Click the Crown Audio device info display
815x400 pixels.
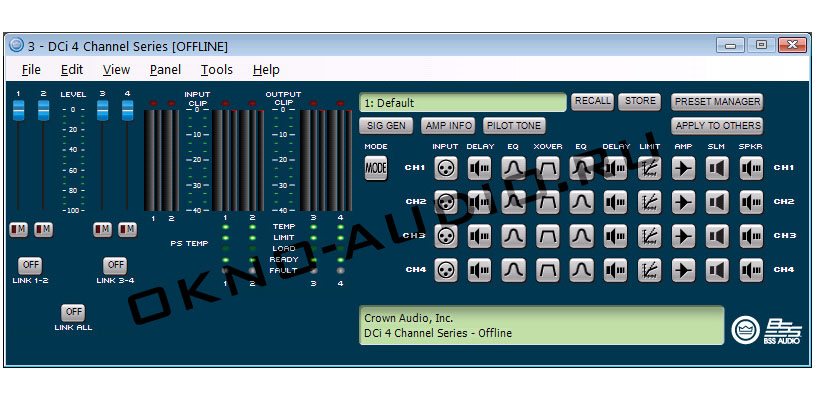(x=542, y=325)
